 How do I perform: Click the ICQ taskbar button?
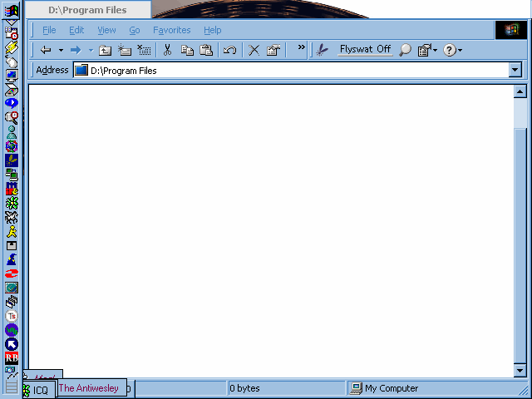pos(40,390)
